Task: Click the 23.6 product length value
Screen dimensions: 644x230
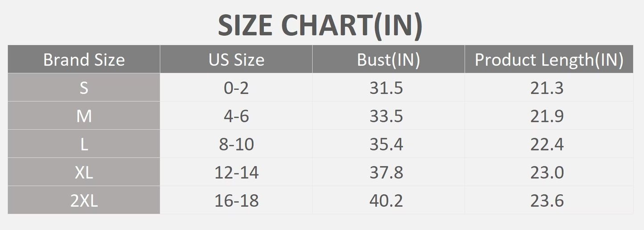Action: click(x=547, y=201)
